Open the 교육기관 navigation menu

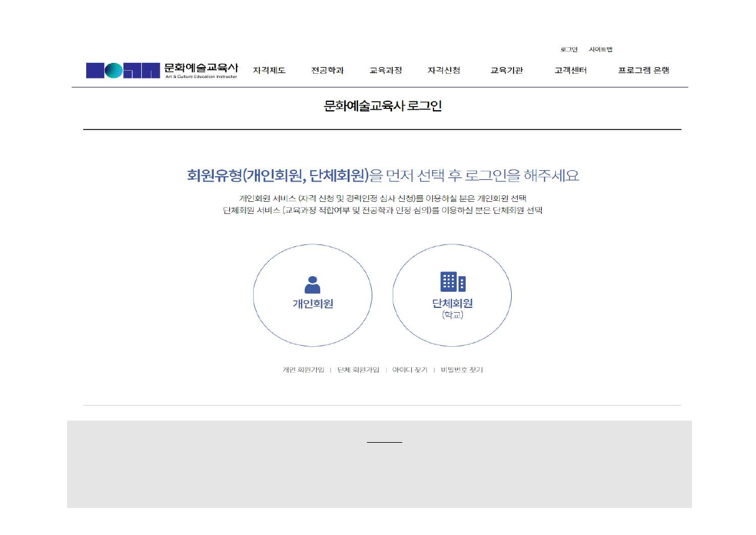506,71
